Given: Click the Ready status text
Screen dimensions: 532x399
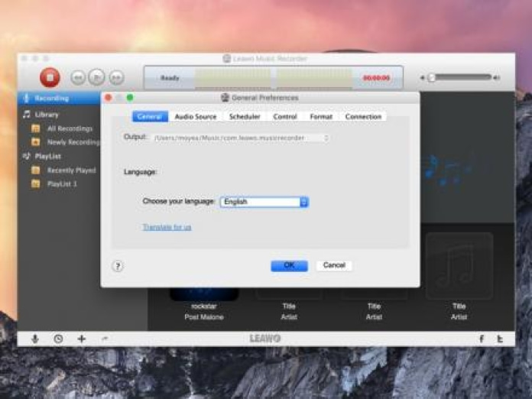Looking at the screenshot, I should (x=170, y=78).
